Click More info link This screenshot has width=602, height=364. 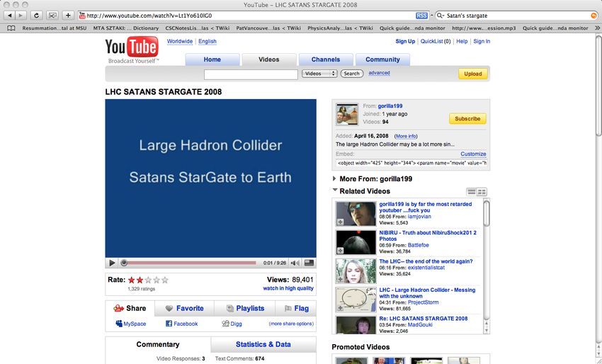coord(406,136)
